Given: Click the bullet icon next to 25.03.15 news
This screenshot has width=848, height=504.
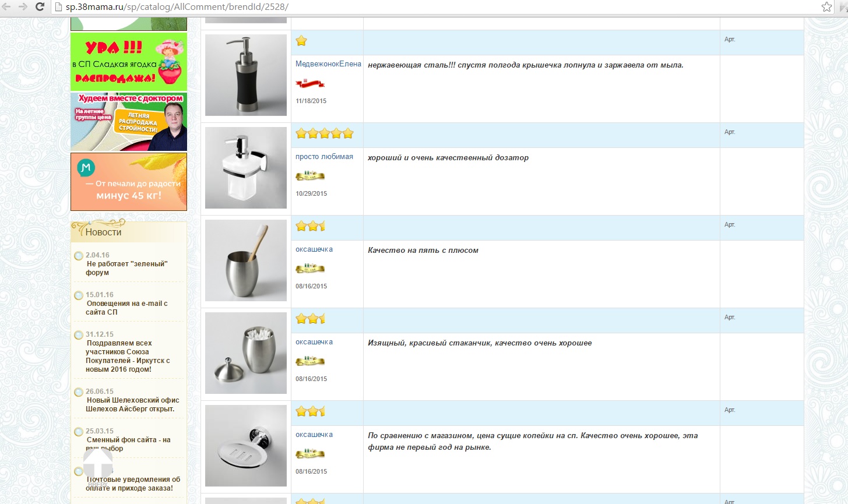Looking at the screenshot, I should coord(79,432).
